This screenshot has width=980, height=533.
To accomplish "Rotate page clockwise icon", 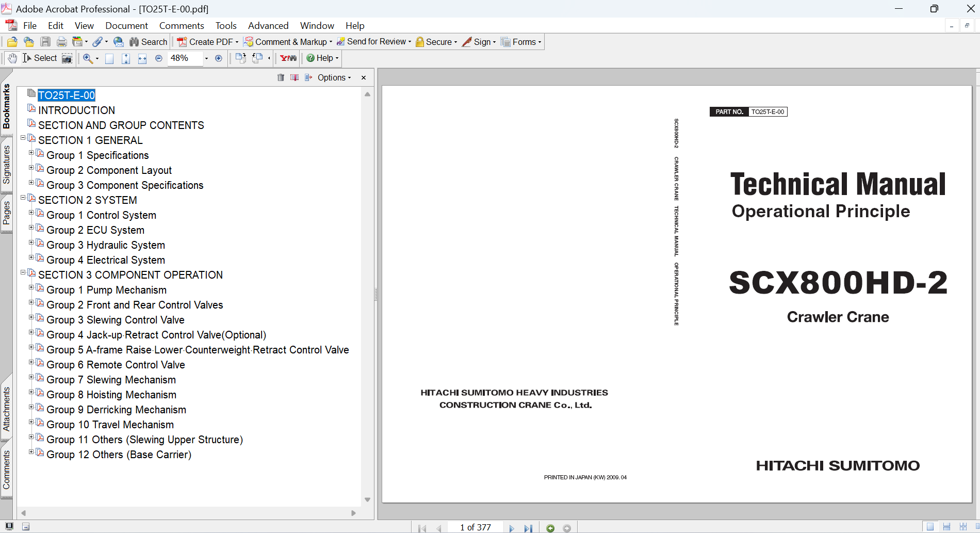I will 241,58.
